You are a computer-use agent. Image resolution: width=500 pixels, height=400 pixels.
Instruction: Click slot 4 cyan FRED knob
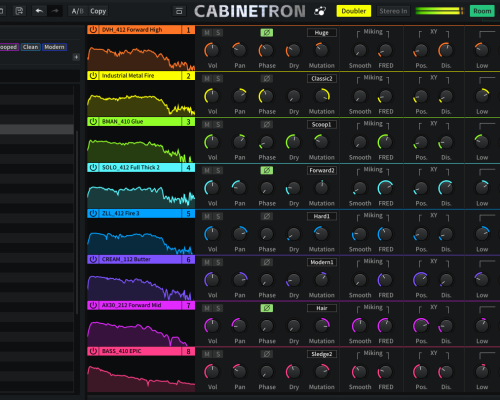385,188
